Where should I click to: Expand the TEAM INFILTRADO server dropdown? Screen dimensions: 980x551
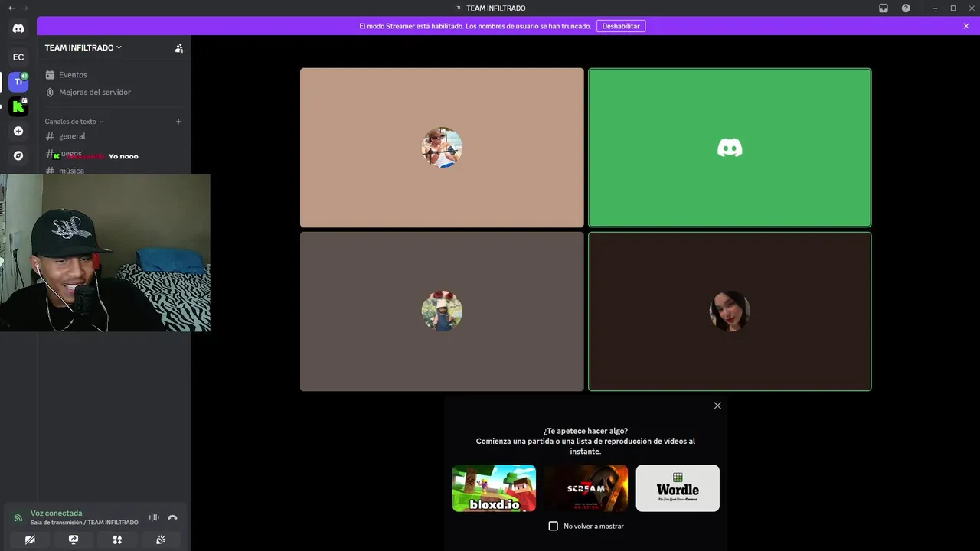[83, 47]
